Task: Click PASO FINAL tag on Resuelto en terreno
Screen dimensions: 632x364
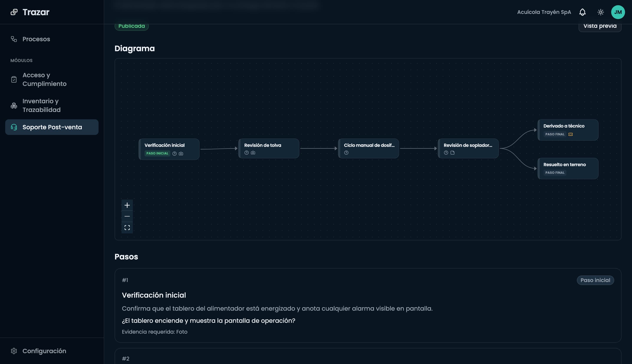Action: point(555,173)
